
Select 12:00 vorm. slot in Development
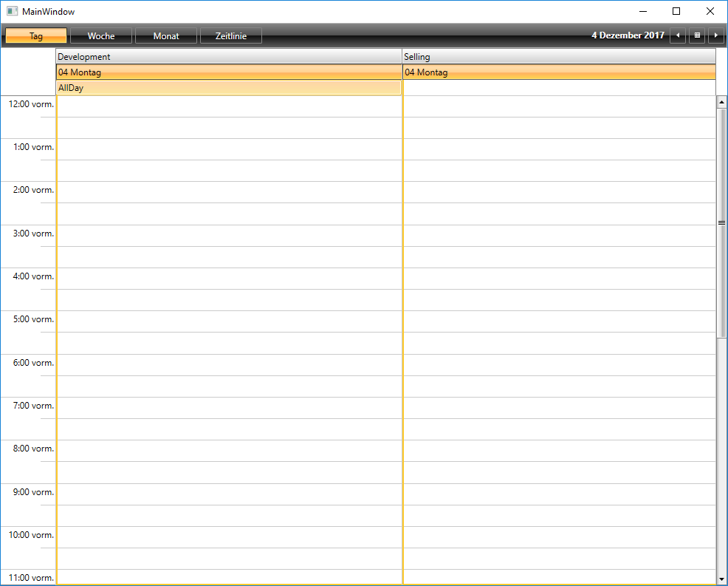229,106
